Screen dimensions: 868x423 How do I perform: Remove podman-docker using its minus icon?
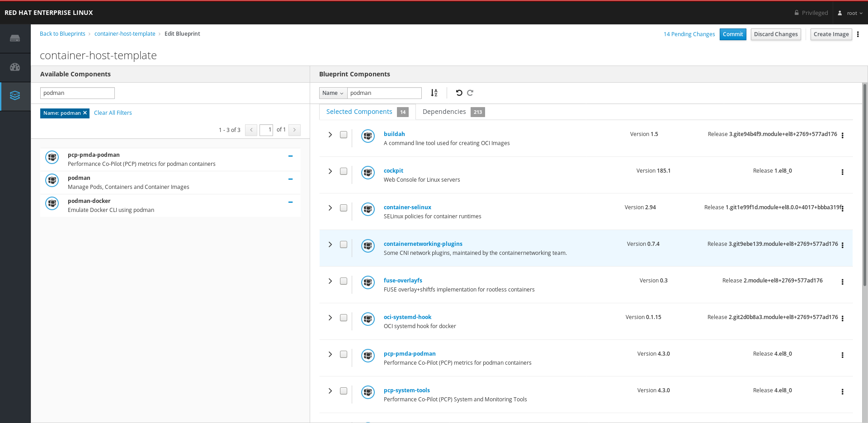(x=291, y=202)
